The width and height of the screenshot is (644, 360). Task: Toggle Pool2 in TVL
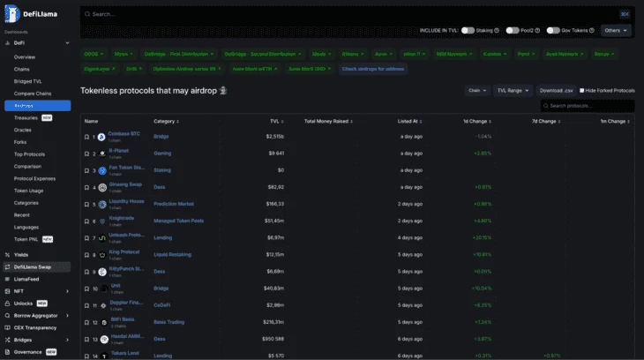point(513,30)
